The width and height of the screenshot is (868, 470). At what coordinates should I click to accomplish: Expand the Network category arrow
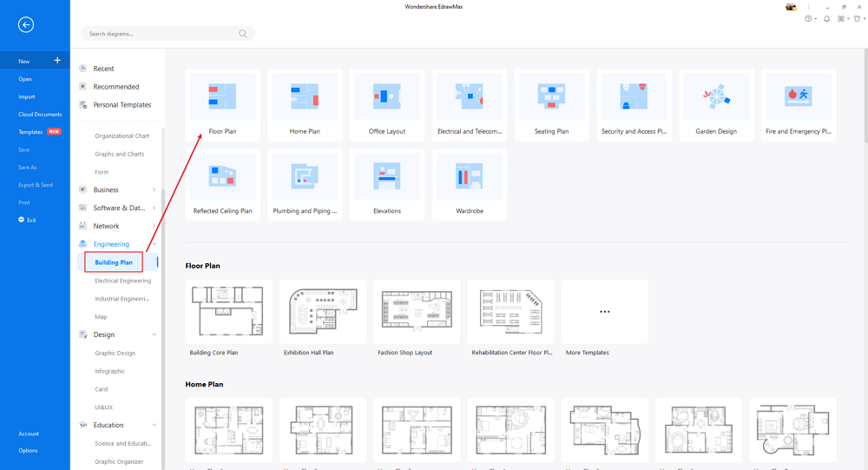[x=154, y=226]
